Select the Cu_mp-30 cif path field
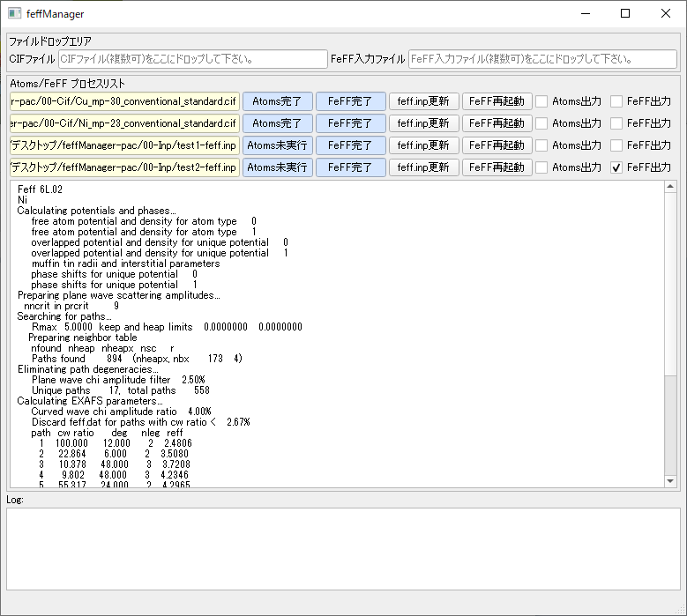687x616 pixels. coord(124,101)
